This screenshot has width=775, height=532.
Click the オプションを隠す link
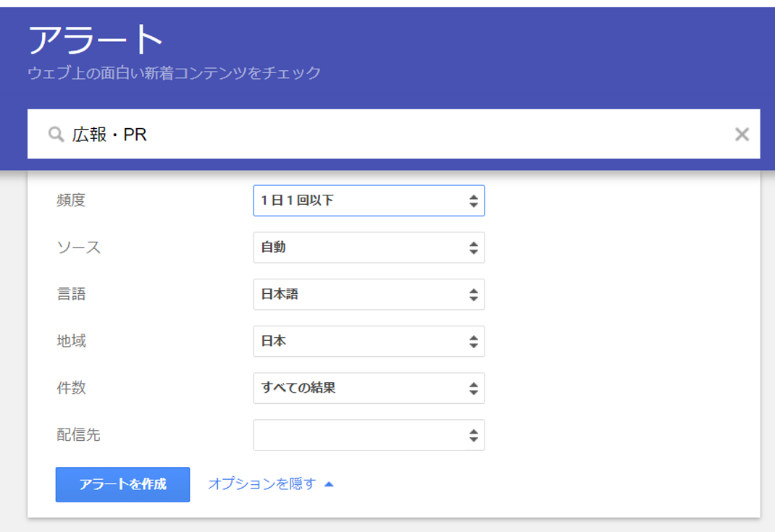click(x=271, y=484)
